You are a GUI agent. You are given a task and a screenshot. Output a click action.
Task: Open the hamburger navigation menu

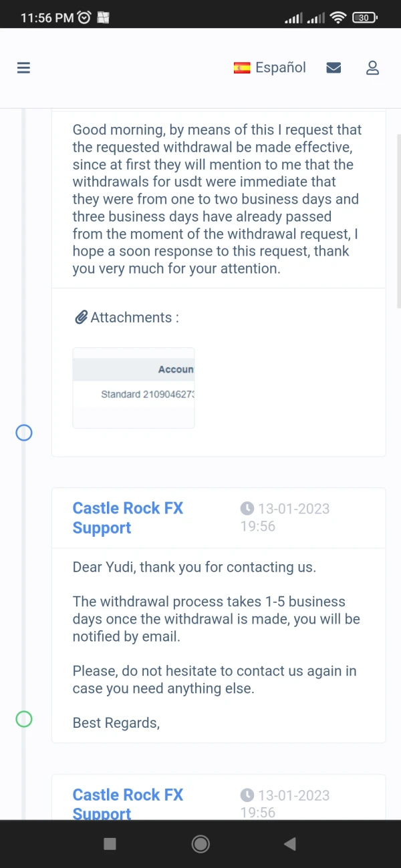point(23,67)
